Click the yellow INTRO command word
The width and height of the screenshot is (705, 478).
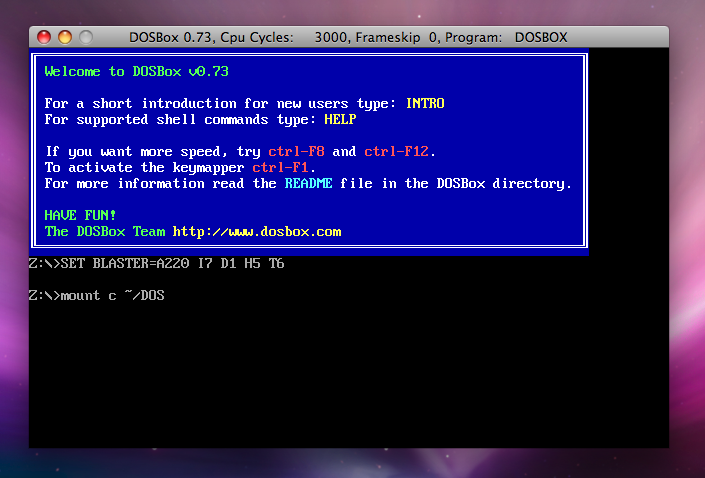tap(425, 103)
